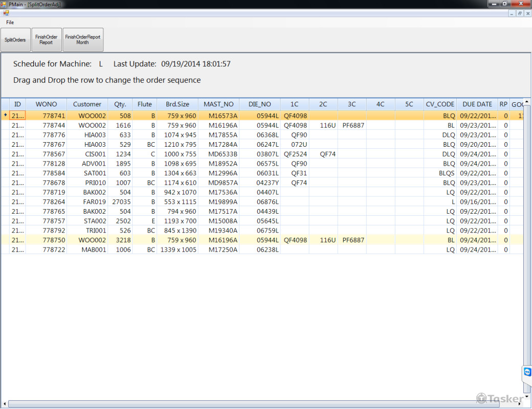Click the SplitOrders toolbar button

tap(15, 40)
